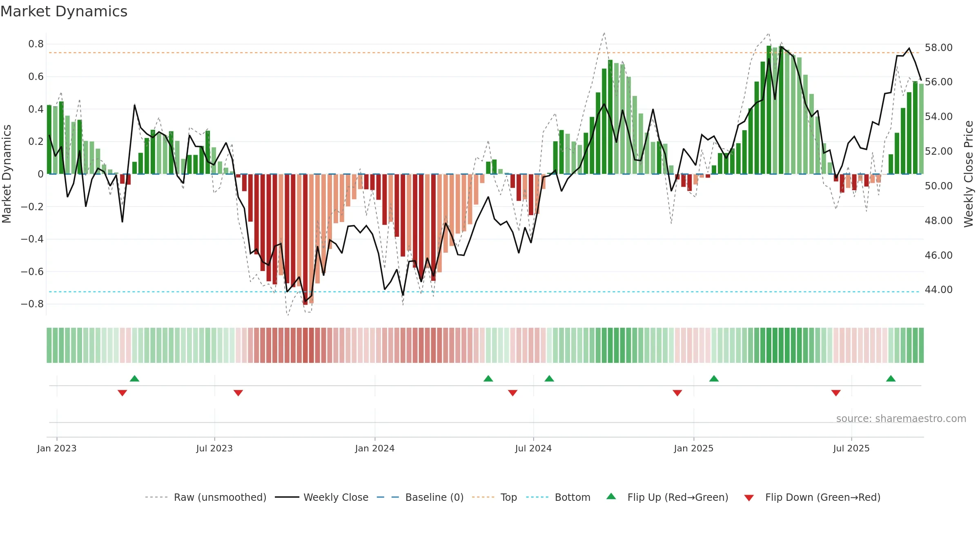Click the 50.00 price tick label

(x=939, y=186)
